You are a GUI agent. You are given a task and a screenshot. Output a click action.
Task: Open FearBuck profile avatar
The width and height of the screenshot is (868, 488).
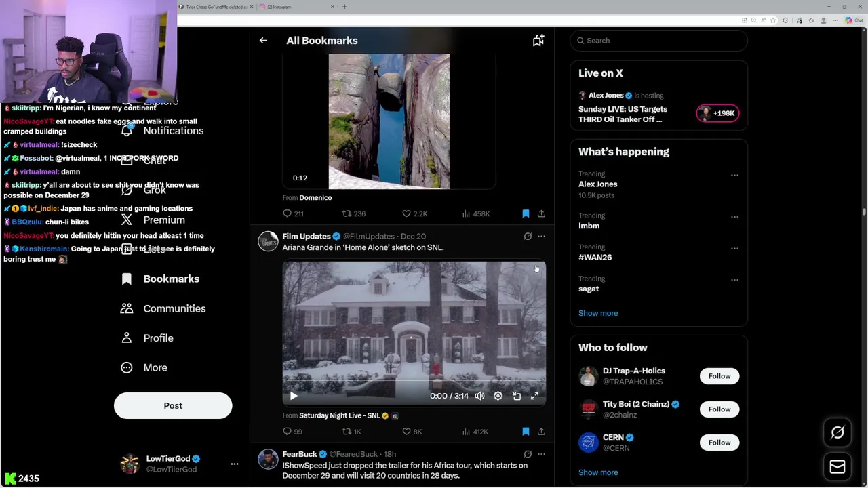268,459
